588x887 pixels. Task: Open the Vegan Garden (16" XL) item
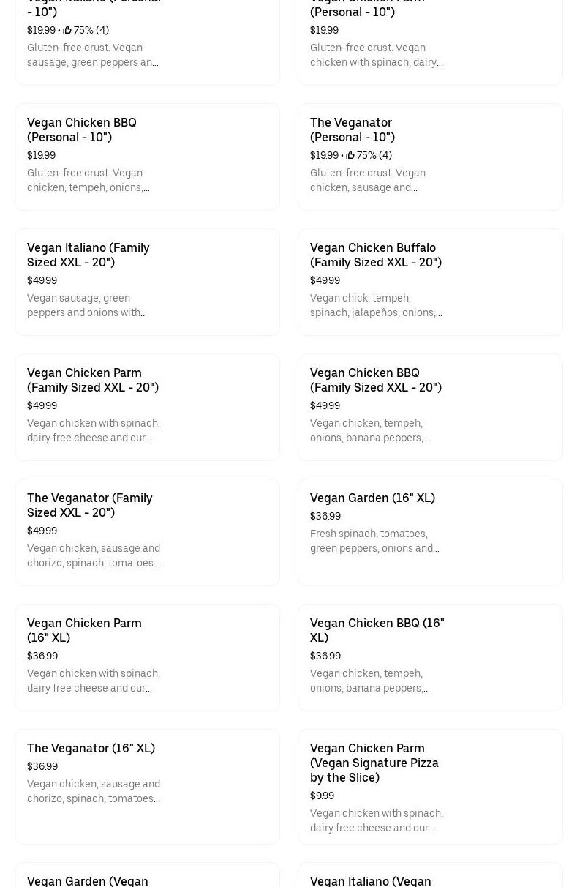click(372, 498)
